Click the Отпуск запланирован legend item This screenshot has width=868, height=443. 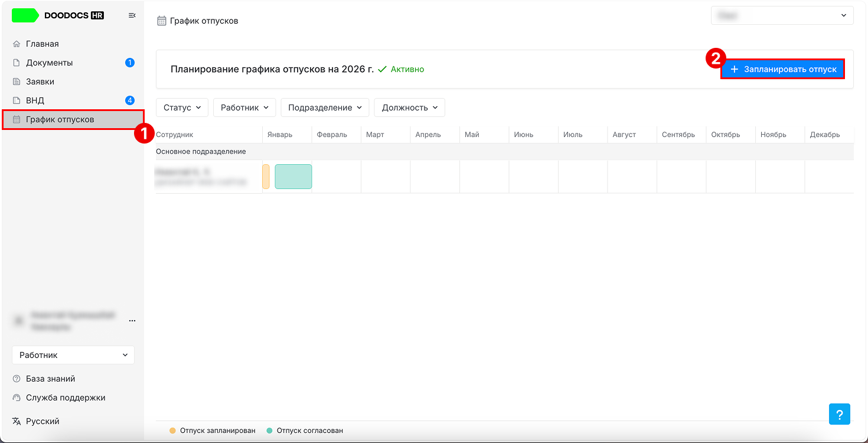[x=212, y=431]
